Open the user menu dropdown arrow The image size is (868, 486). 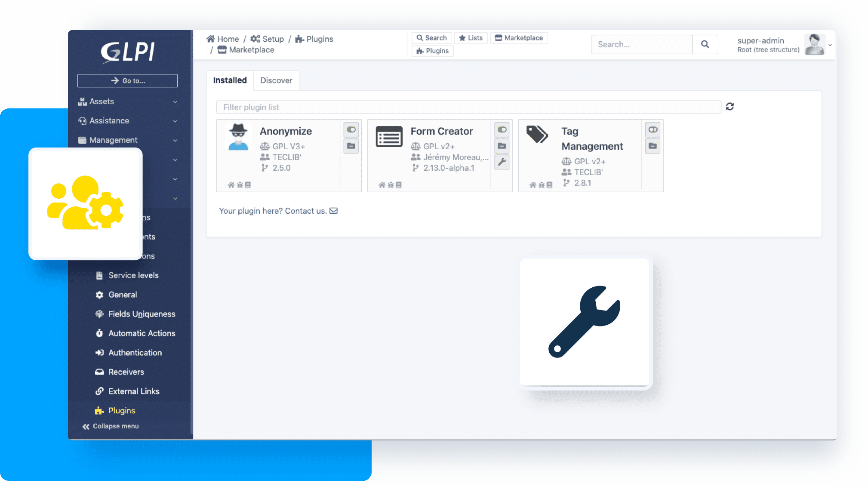pyautogui.click(x=830, y=45)
